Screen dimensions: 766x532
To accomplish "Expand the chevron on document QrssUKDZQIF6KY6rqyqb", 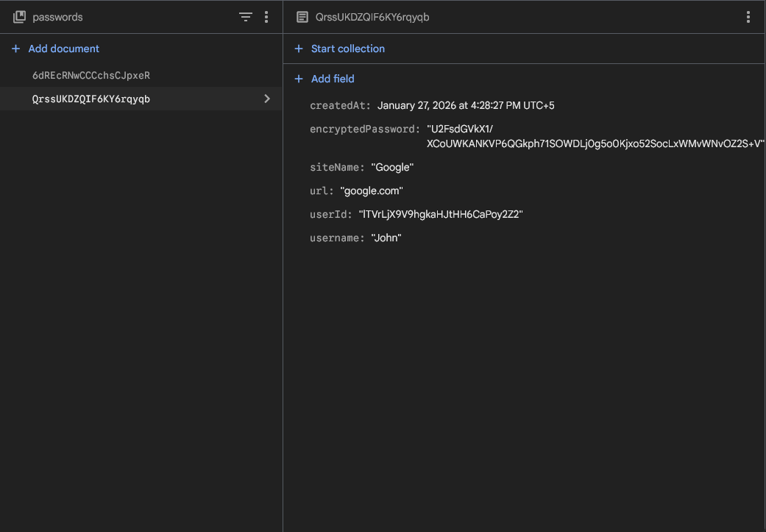I will click(267, 98).
